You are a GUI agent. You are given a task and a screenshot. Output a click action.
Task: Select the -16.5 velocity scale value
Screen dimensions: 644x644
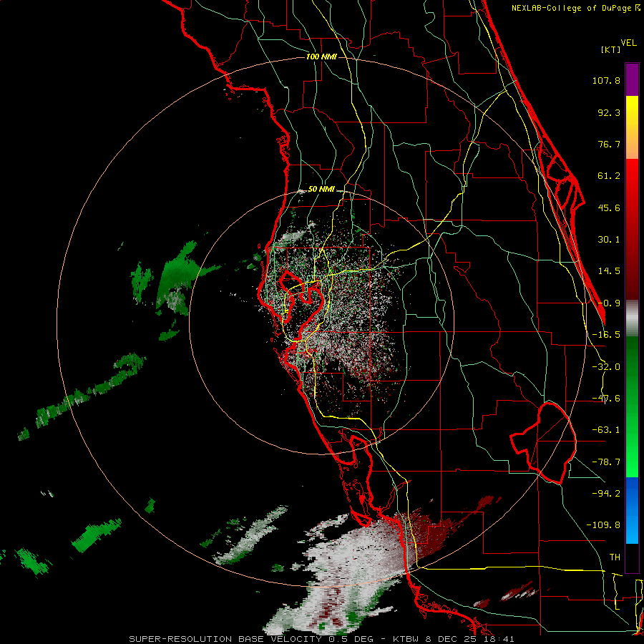[x=606, y=335]
